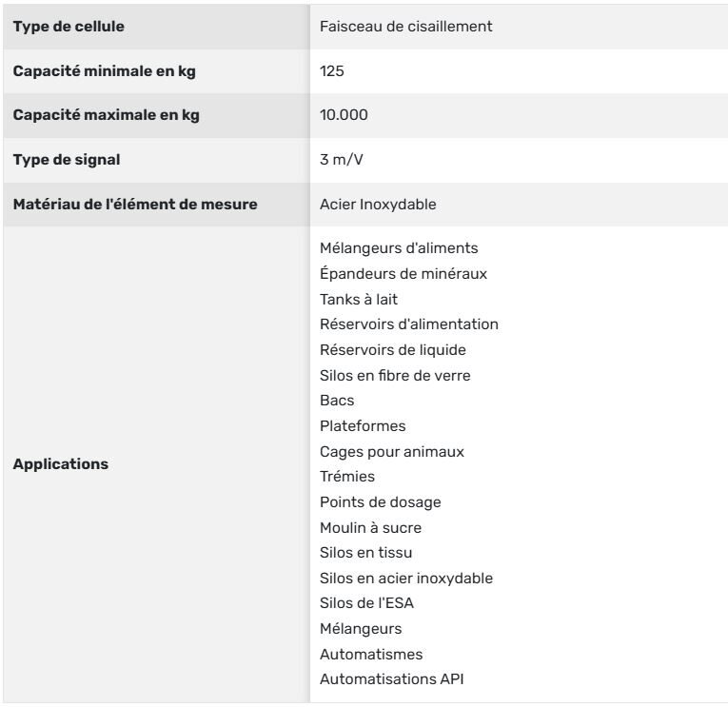Click "Mélangeurs d'aliments" in the applications list
The image size is (728, 707).
tap(399, 247)
